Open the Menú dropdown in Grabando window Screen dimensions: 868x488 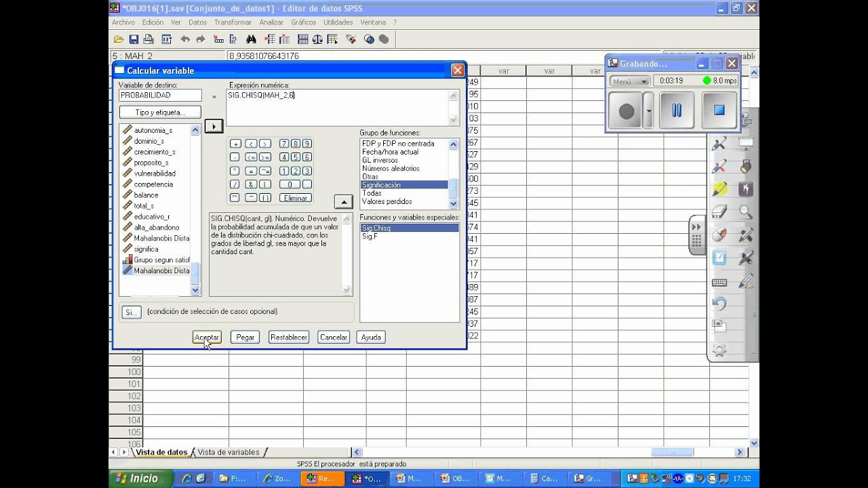click(630, 81)
